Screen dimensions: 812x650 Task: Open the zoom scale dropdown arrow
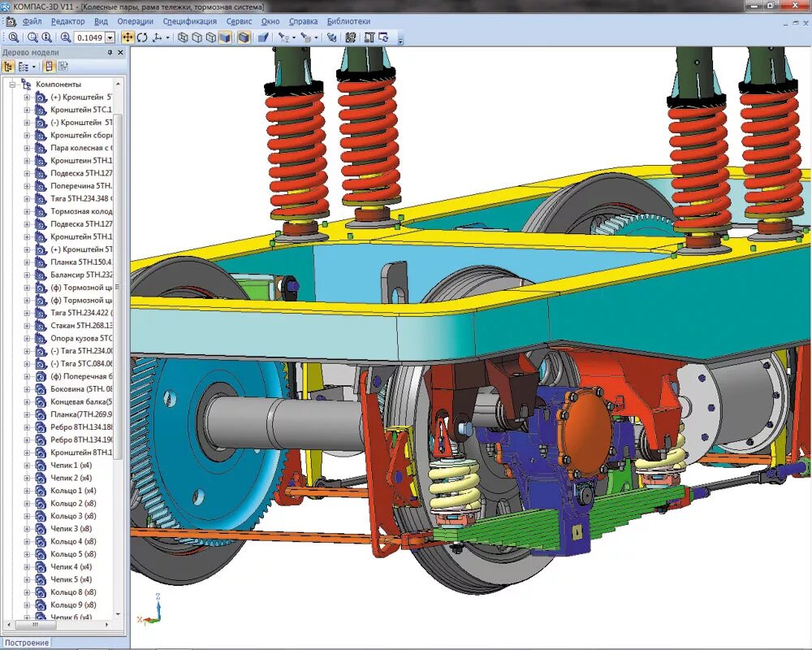110,38
